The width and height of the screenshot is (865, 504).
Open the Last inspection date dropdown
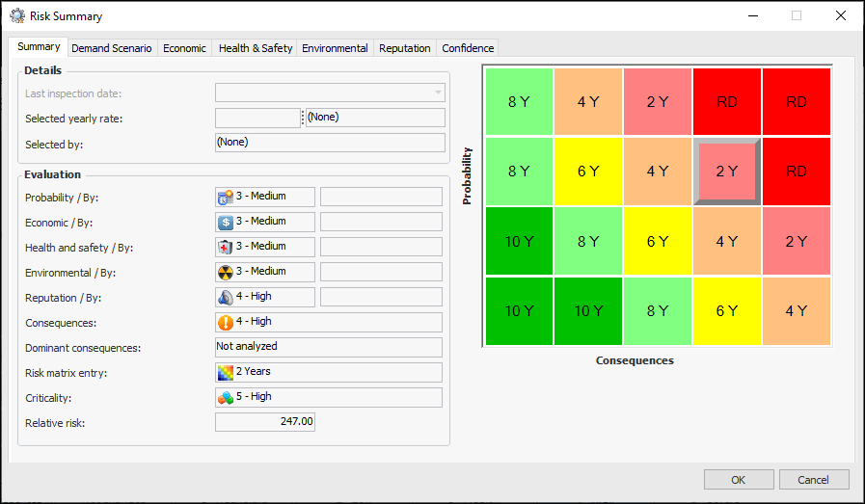[438, 93]
